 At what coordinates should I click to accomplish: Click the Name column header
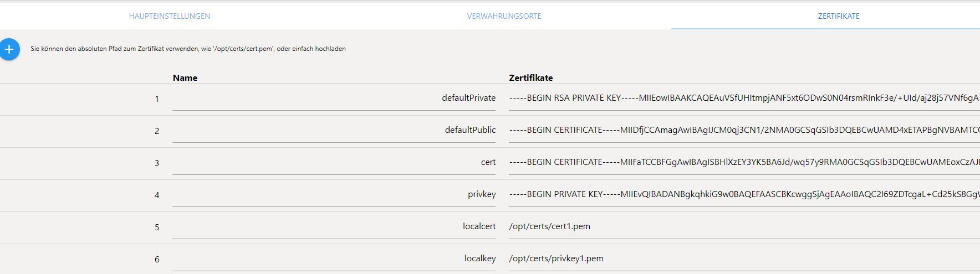click(185, 78)
